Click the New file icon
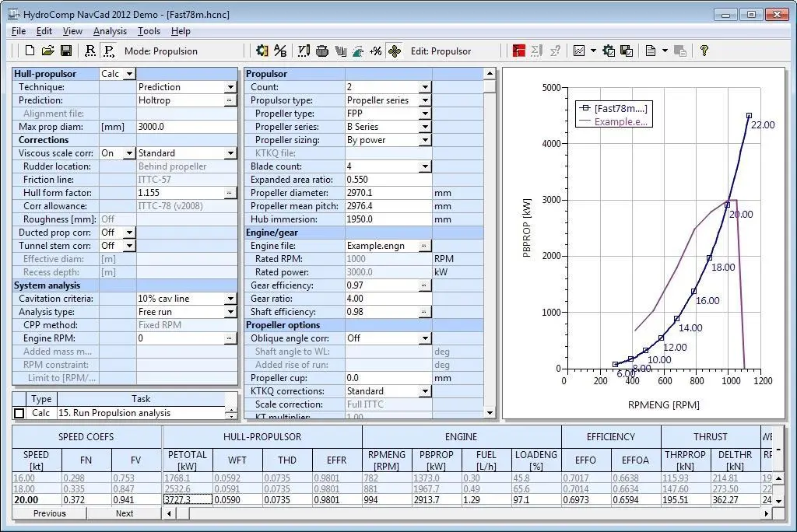This screenshot has width=797, height=532. click(x=30, y=51)
